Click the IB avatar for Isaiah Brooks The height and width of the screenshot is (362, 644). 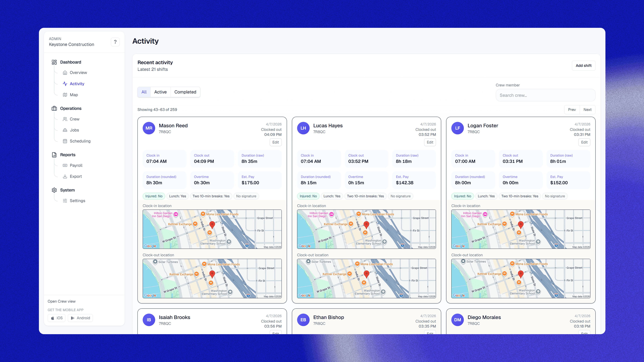[x=149, y=320]
